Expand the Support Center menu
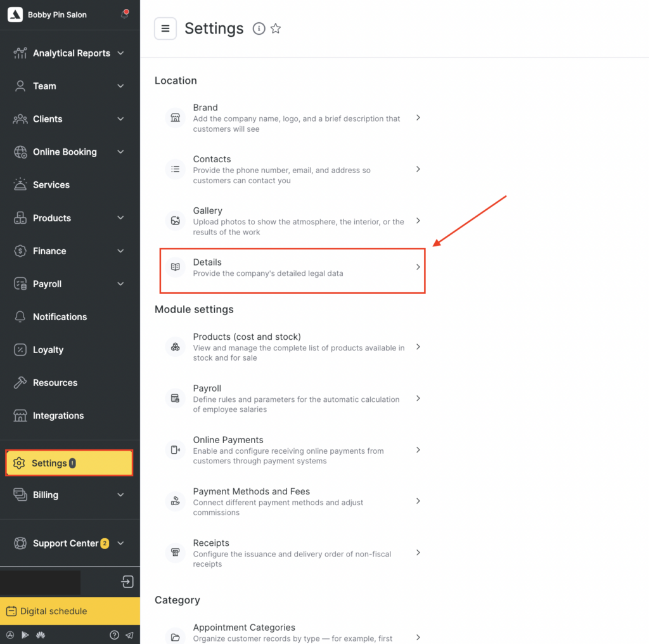The image size is (649, 644). tap(120, 543)
